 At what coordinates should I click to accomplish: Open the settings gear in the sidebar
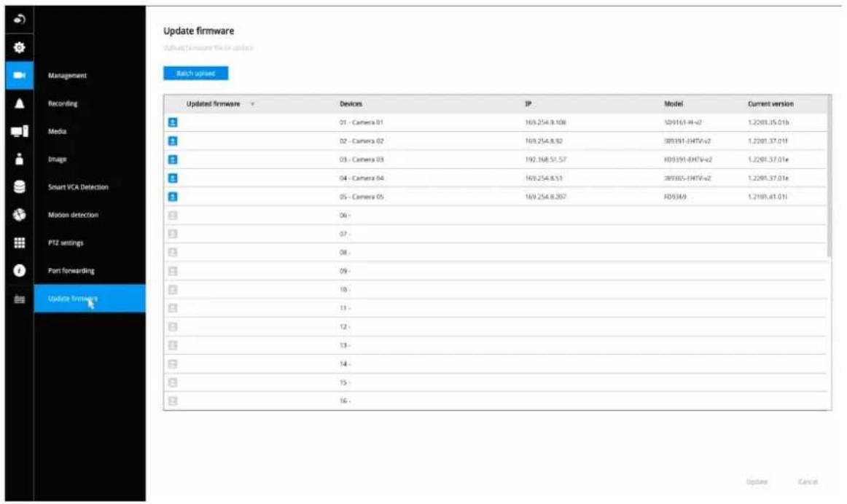coord(20,47)
